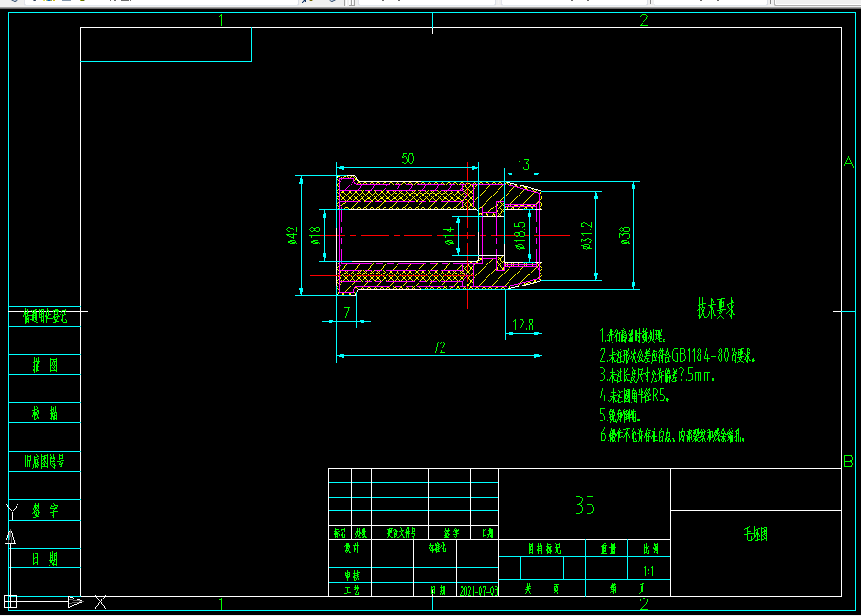Select the ø31.2 diameter dimension
This screenshot has width=861, height=616.
pos(587,236)
